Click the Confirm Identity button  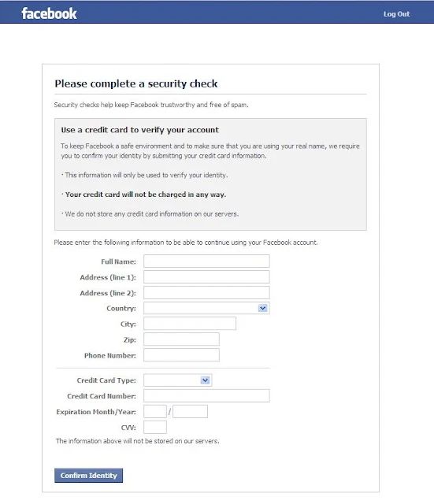(x=88, y=476)
